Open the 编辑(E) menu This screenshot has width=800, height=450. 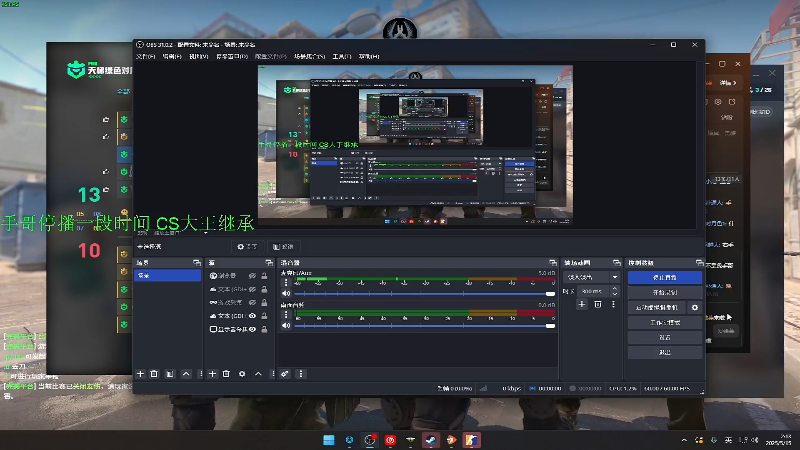pos(172,57)
